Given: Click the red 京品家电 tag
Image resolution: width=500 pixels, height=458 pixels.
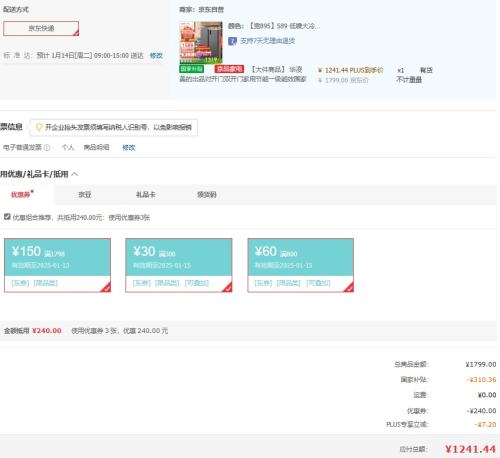Looking at the screenshot, I should [229, 69].
